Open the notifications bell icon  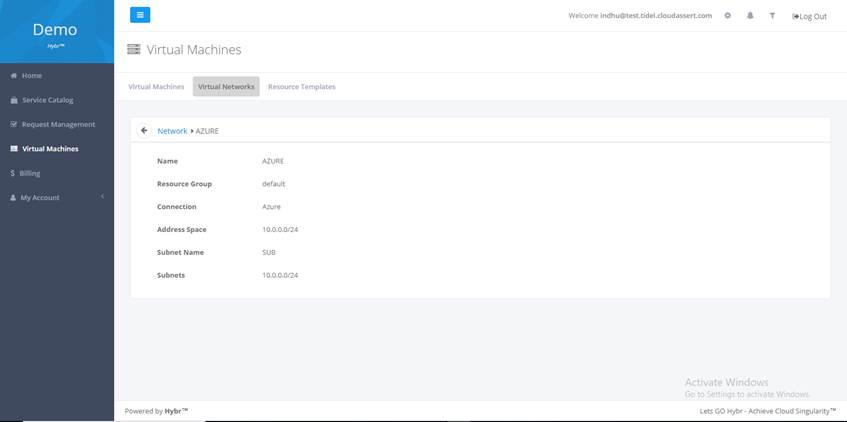click(750, 16)
